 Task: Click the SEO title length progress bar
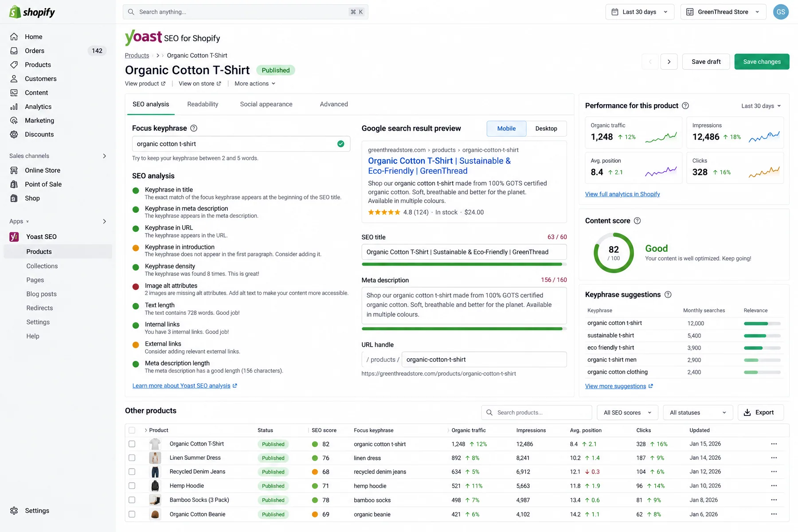464,264
